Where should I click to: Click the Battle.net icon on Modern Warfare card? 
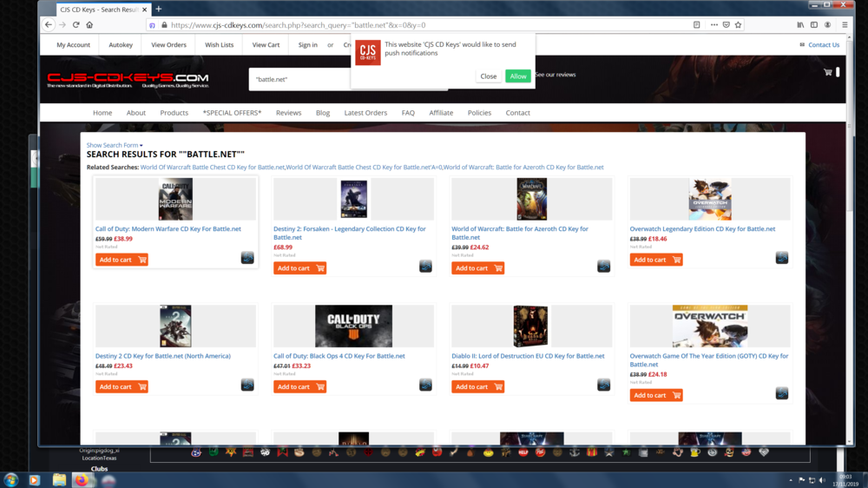(x=247, y=258)
